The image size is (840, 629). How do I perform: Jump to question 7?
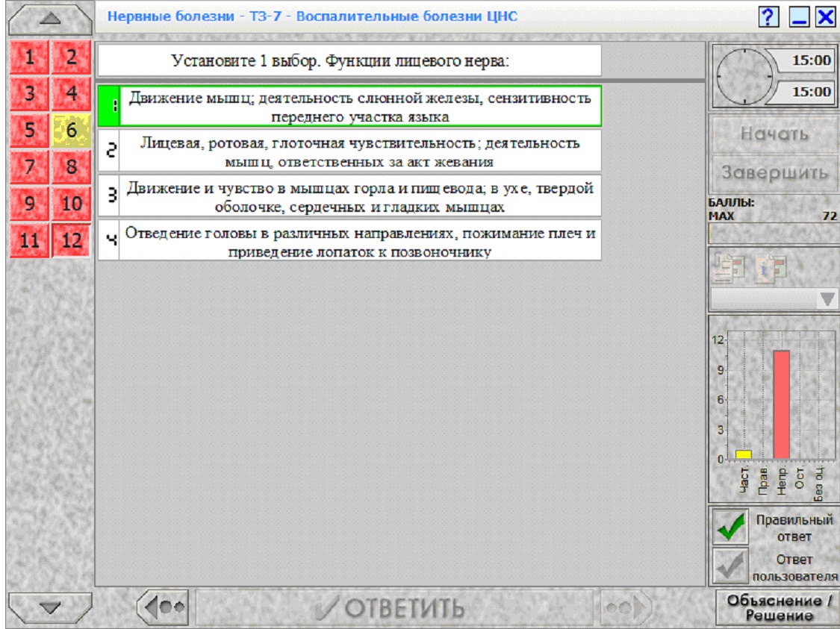pos(29,166)
